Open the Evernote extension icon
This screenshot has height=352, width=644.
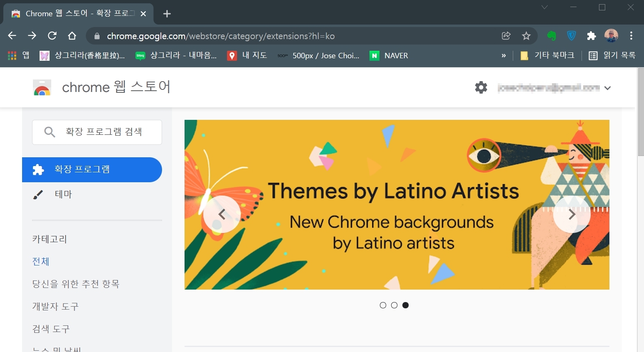552,36
